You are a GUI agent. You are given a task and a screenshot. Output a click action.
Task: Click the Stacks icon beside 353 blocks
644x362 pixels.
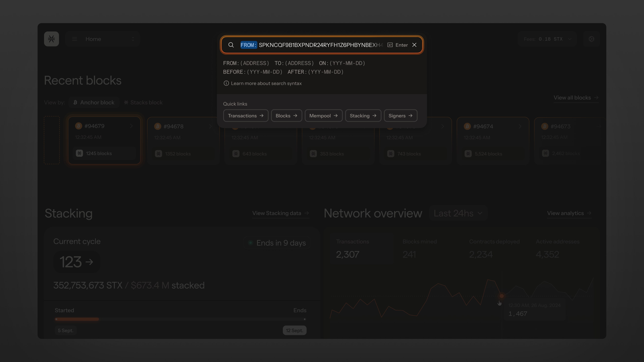click(x=313, y=154)
